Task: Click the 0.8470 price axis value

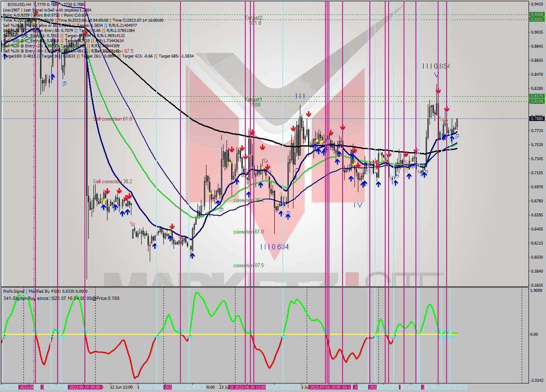Action: pos(537,74)
